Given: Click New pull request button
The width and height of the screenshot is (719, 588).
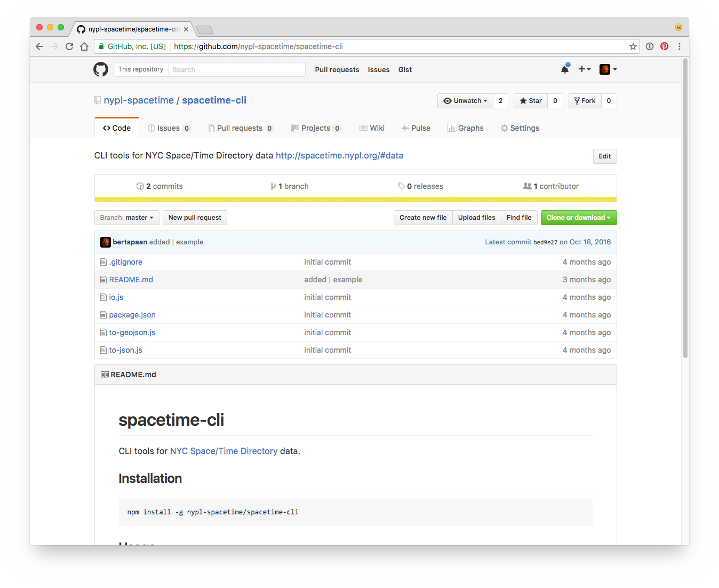Looking at the screenshot, I should (x=195, y=218).
